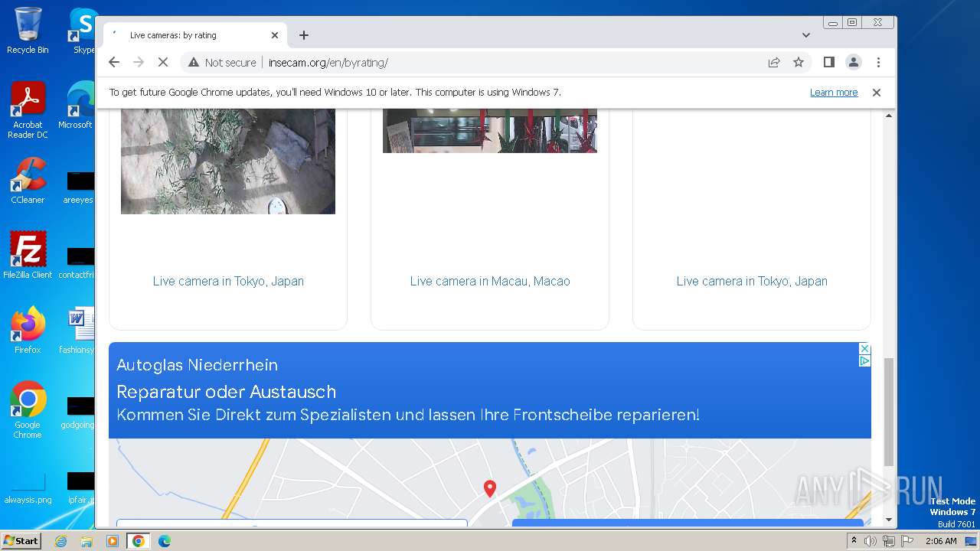Viewport: 980px width, 551px height.
Task: Open the Autoglas Niederrhein ad headline
Action: (x=197, y=366)
